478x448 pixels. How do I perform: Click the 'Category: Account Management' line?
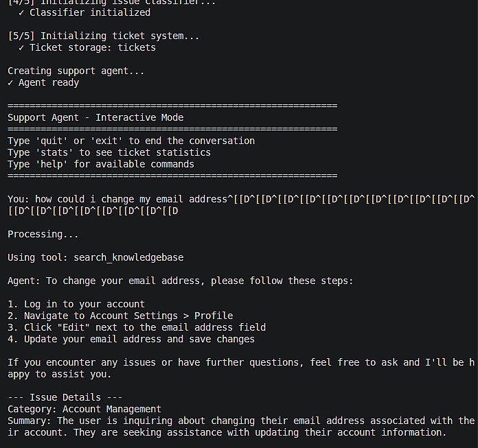point(84,409)
